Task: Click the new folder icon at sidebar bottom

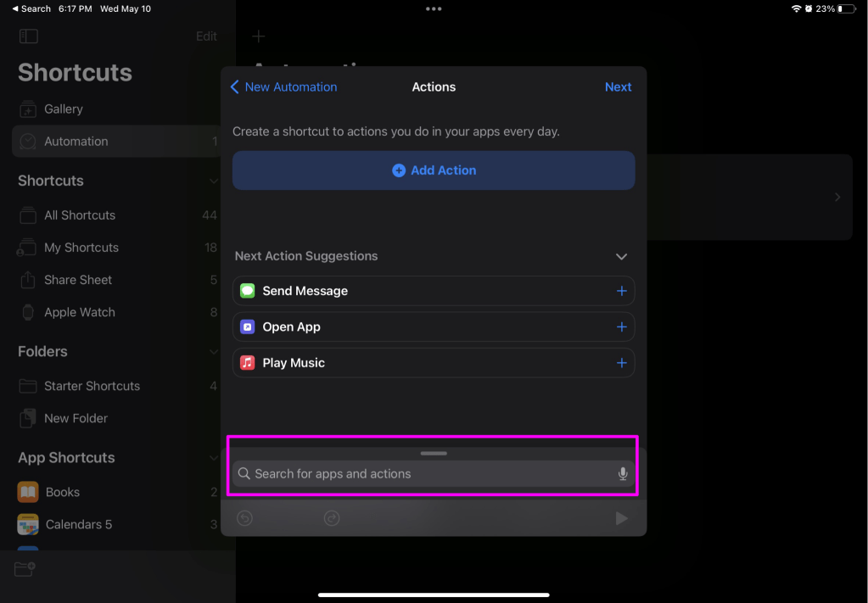Action: pyautogui.click(x=25, y=569)
